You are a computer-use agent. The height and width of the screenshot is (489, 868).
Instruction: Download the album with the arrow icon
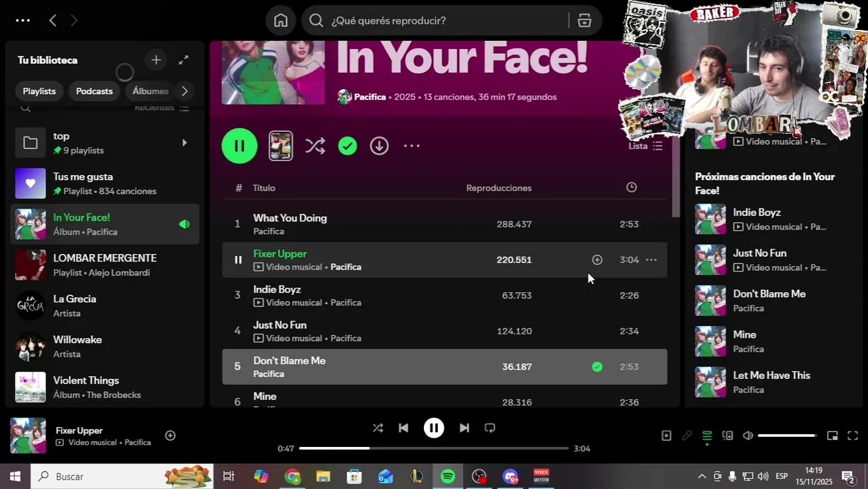pos(379,145)
